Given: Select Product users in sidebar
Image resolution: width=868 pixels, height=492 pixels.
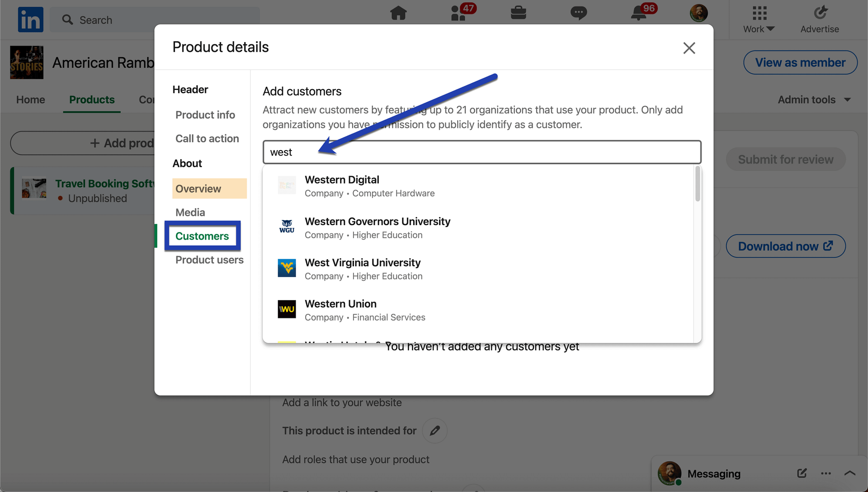Looking at the screenshot, I should point(209,260).
